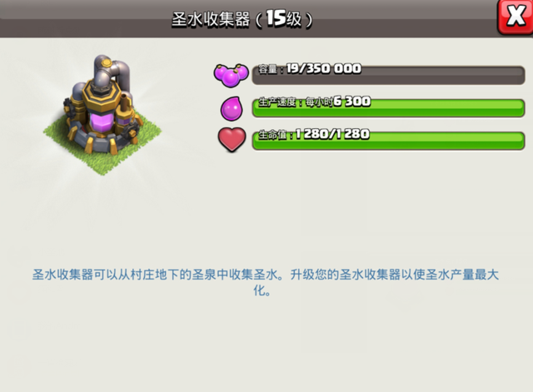Screen dimensions: 533x392
Task: Click the green hitpoints bar
Action: click(388, 141)
